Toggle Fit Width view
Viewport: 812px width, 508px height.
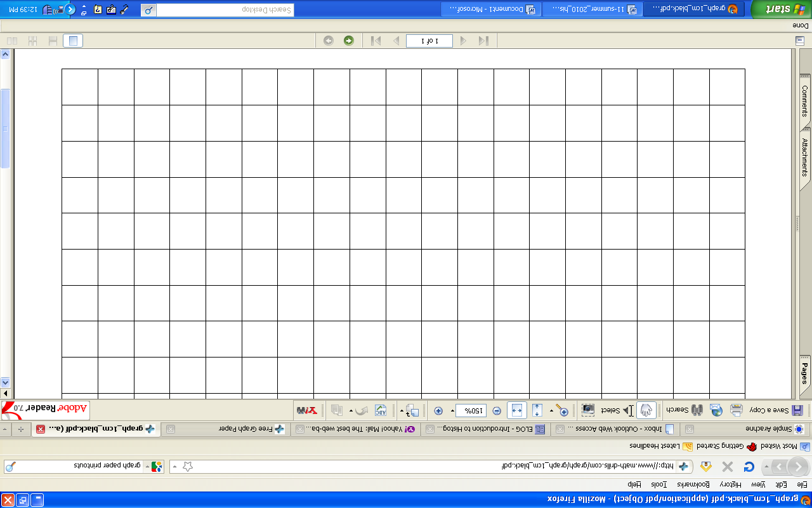click(516, 410)
